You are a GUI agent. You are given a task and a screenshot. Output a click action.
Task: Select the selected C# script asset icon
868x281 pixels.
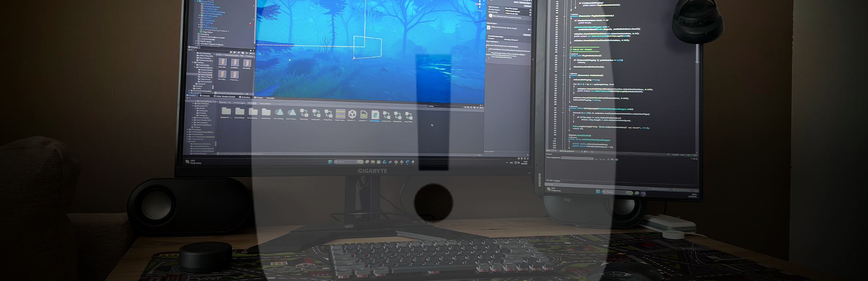pyautogui.click(x=375, y=115)
